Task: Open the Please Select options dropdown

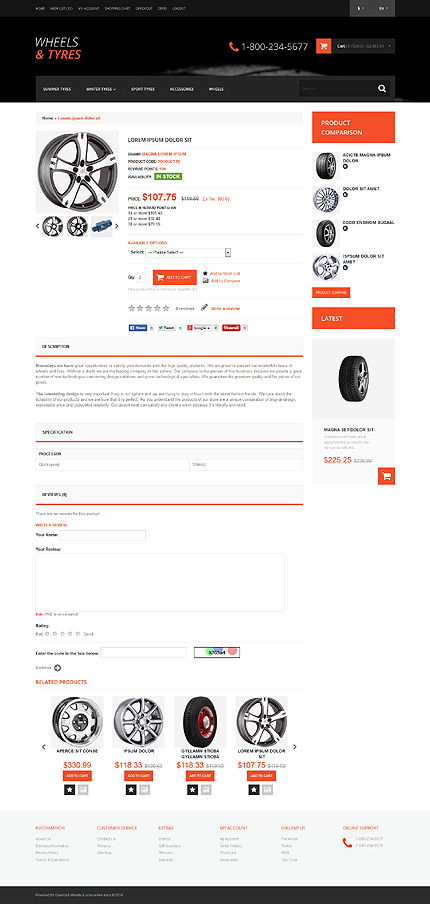Action: coord(188,253)
